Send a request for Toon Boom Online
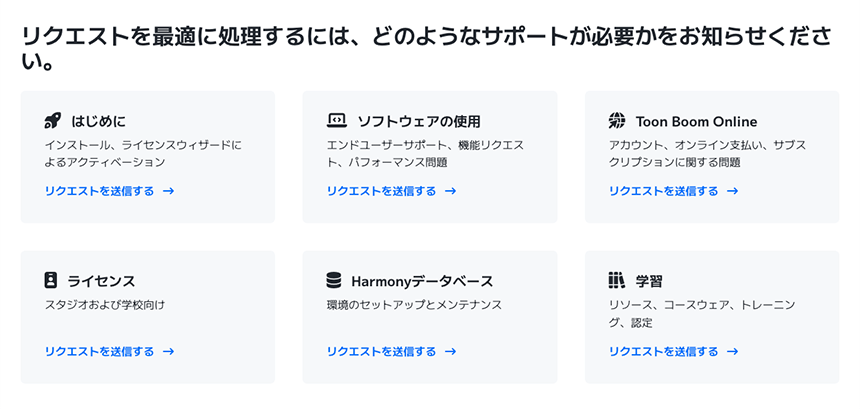This screenshot has height=409, width=860. [x=663, y=191]
